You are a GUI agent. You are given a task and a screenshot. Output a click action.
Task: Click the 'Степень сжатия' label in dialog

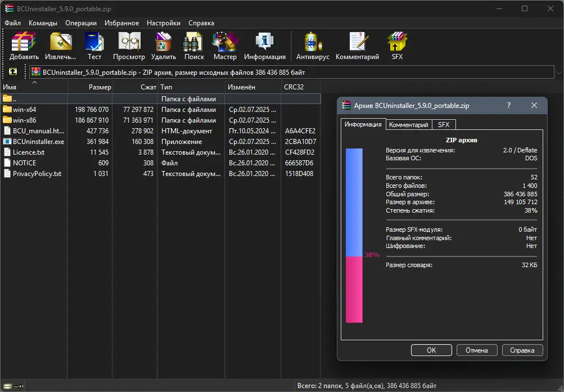[410, 210]
